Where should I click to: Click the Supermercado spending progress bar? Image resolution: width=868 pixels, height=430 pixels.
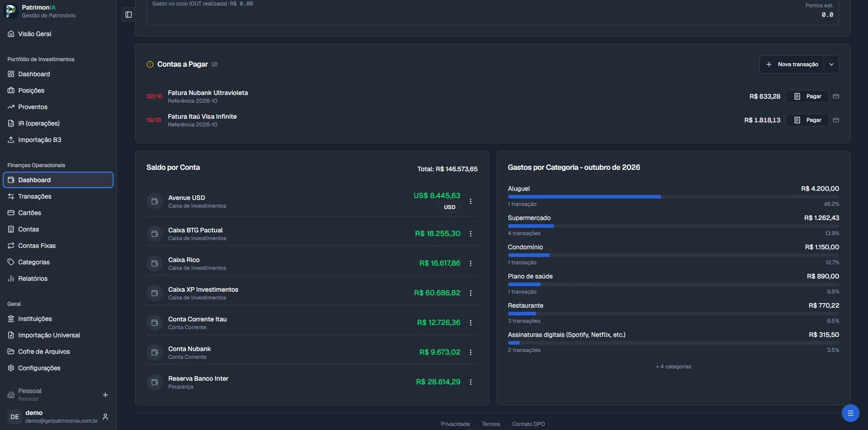coord(673,226)
